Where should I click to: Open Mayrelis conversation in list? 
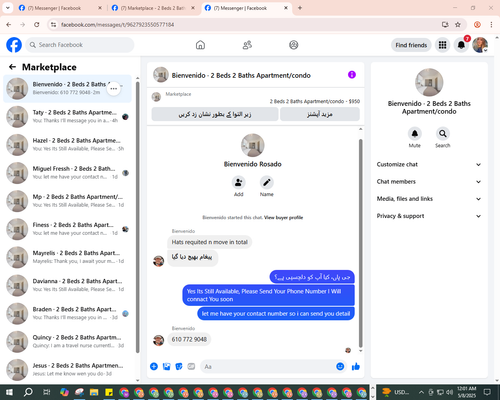(68, 257)
